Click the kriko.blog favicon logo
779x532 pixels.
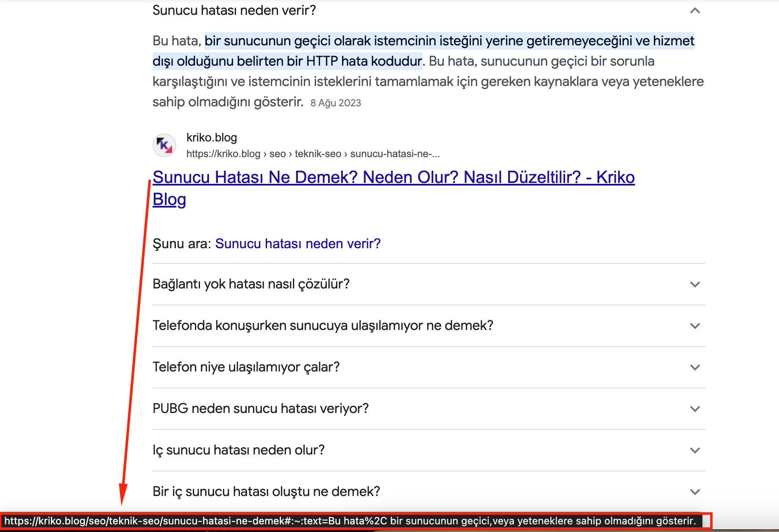click(164, 145)
